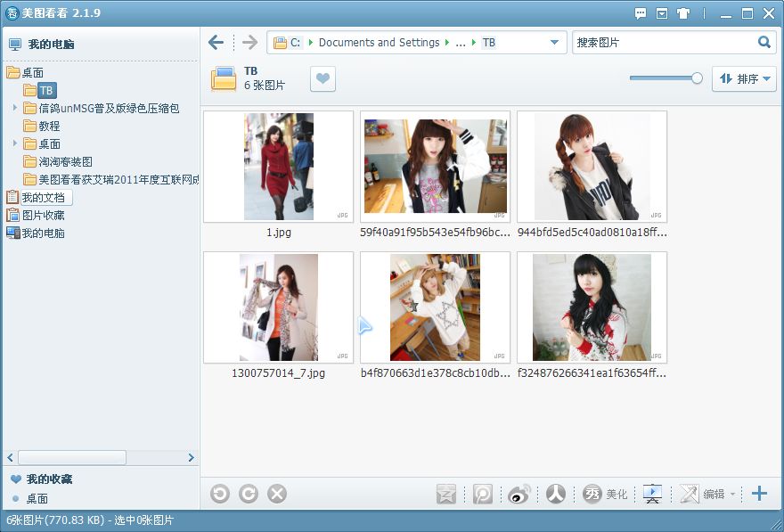Share to Renren icon
784x532 pixels.
pos(556,494)
